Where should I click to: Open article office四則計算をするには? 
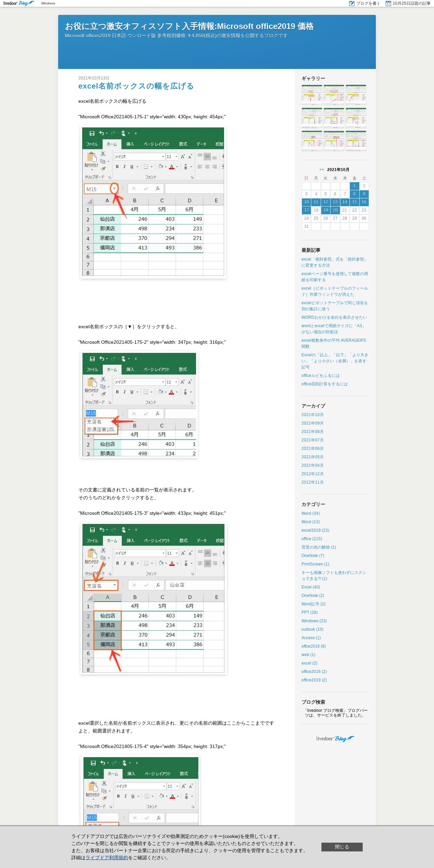tap(324, 384)
